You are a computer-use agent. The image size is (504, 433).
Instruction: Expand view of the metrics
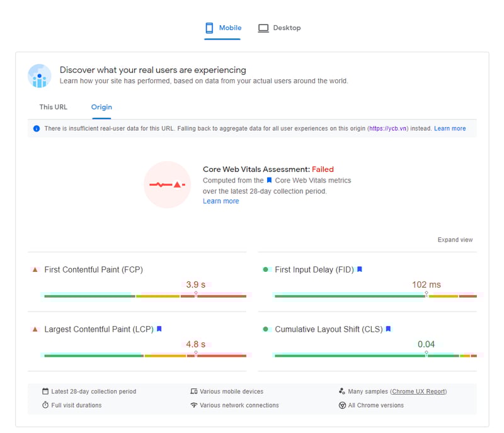pos(455,240)
